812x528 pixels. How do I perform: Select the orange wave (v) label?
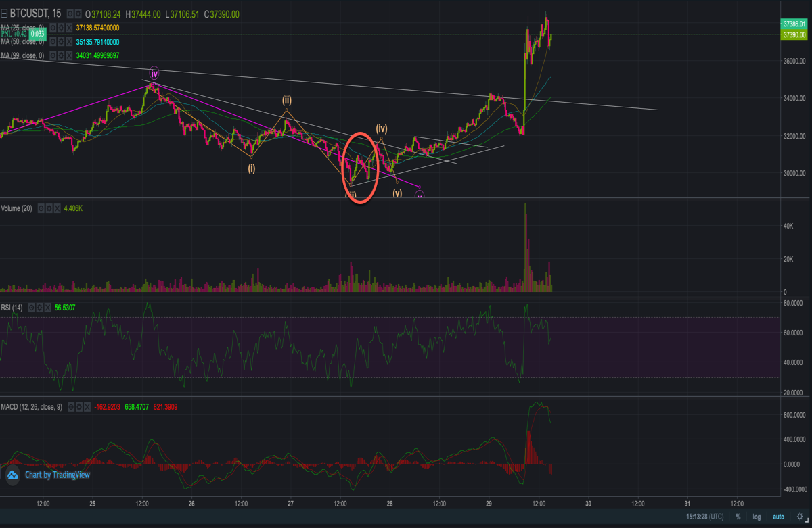tap(397, 193)
